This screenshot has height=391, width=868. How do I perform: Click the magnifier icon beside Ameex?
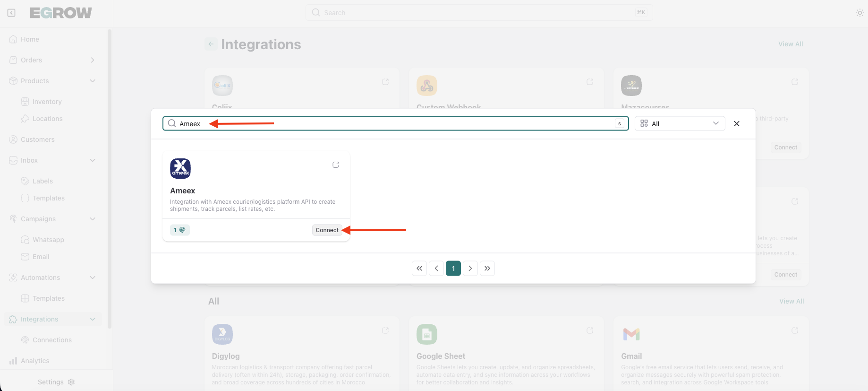tap(172, 123)
